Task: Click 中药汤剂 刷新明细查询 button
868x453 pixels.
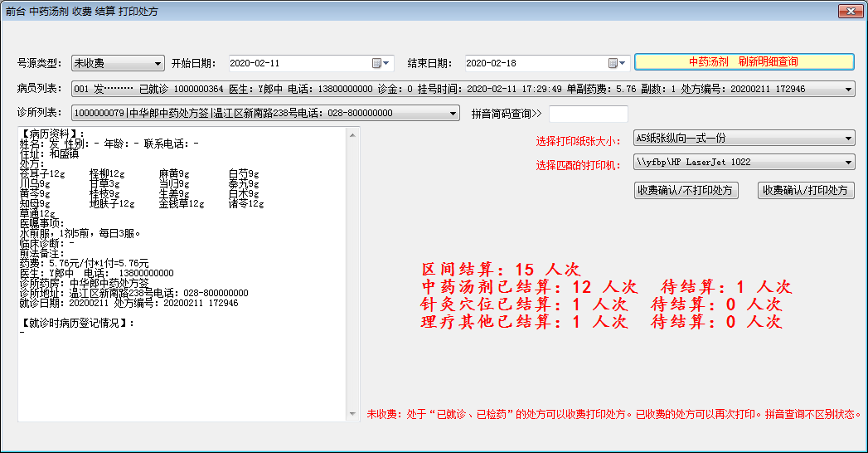Action: click(x=744, y=62)
